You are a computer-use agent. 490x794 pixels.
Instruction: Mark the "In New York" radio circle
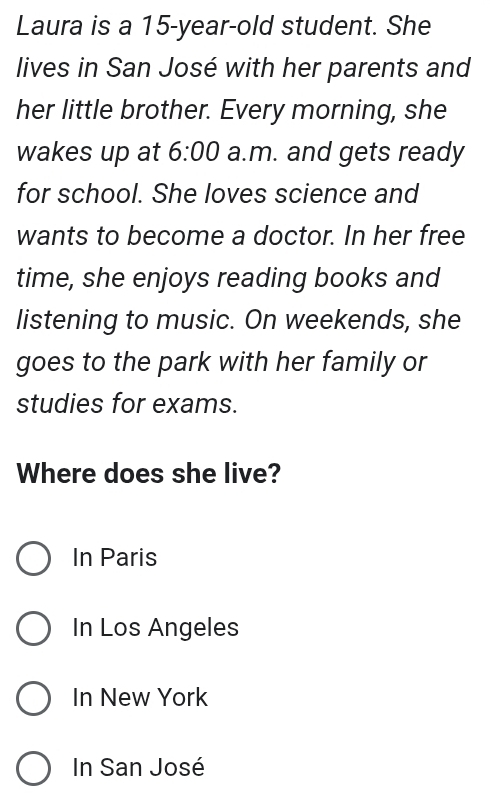(x=33, y=698)
